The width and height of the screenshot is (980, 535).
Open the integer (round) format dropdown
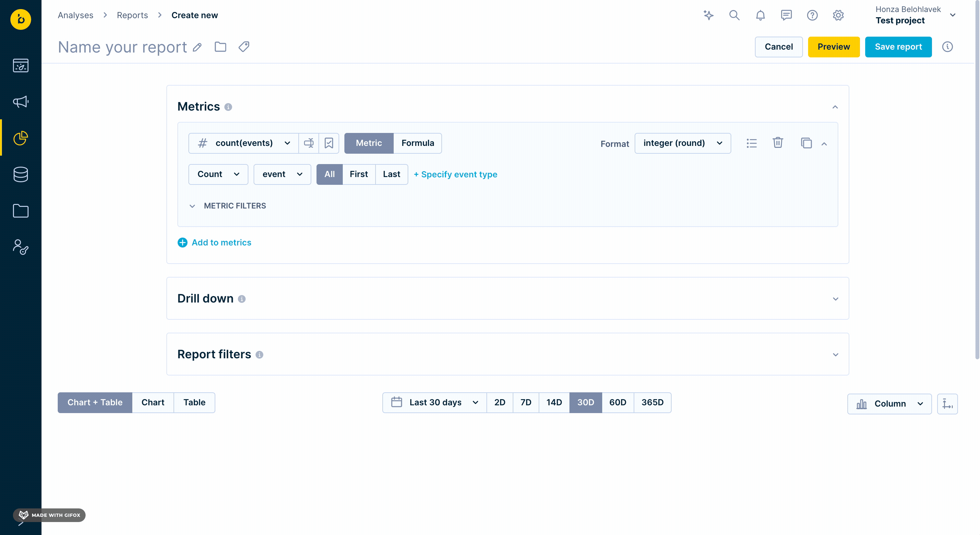683,143
